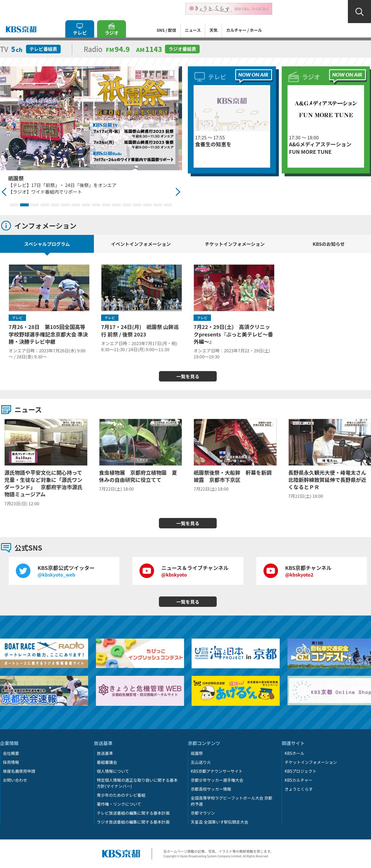The width and height of the screenshot is (371, 868).
Task: Click the KBS京都 footer logo
Action: pyautogui.click(x=121, y=853)
